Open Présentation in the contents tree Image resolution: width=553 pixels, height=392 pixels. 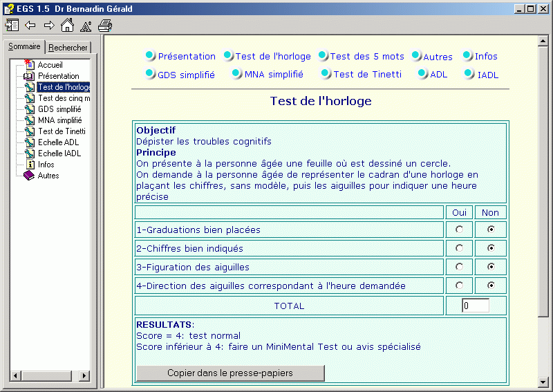point(59,76)
